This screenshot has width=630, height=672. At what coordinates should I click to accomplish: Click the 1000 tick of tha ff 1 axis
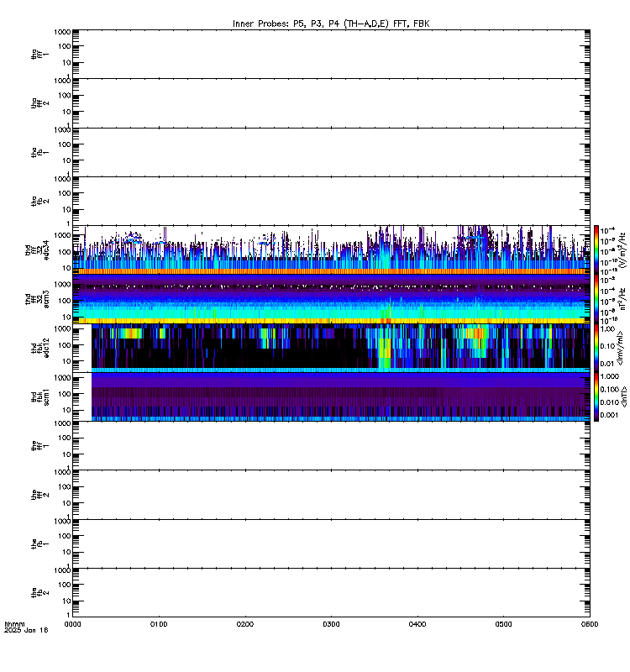62,32
